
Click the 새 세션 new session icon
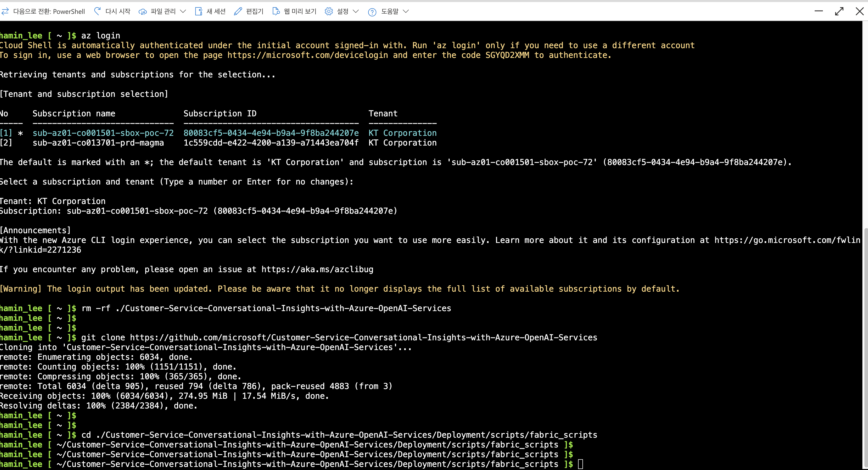coord(198,12)
